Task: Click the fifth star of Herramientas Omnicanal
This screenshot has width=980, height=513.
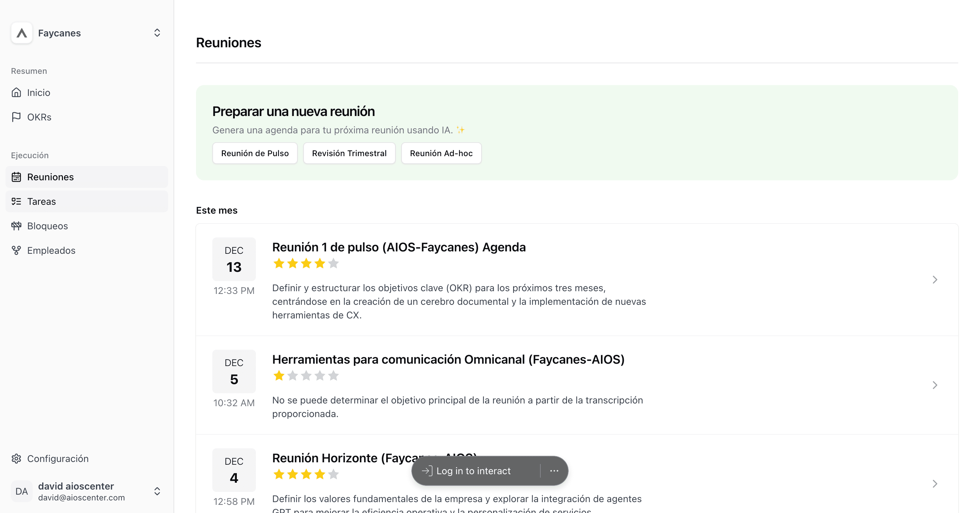Action: 333,376
